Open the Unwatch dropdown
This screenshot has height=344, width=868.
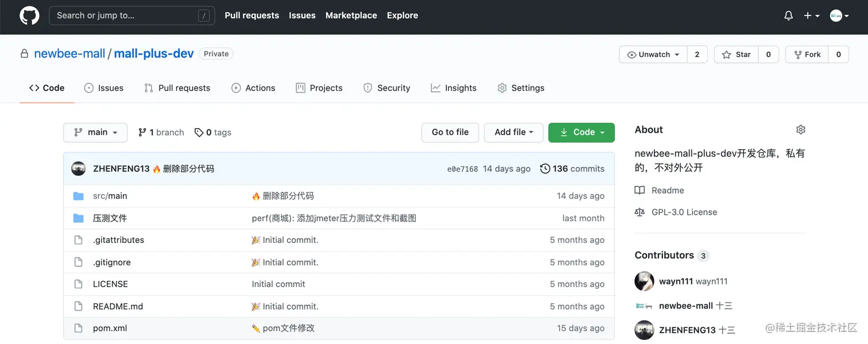pos(653,55)
